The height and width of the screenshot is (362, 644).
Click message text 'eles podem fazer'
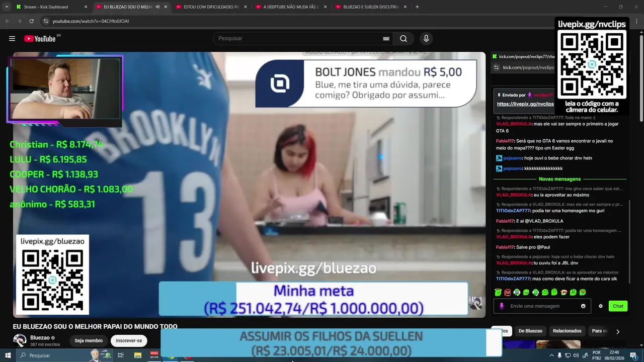[552, 237]
